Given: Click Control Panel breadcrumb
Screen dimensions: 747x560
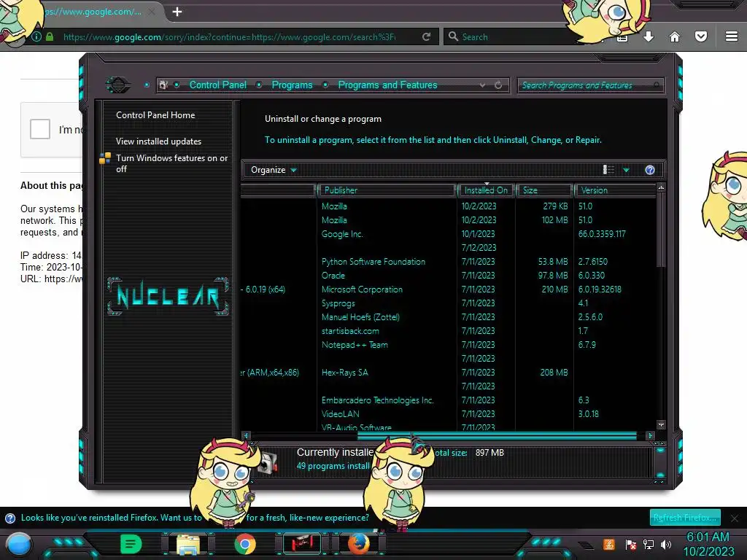Looking at the screenshot, I should tap(217, 85).
